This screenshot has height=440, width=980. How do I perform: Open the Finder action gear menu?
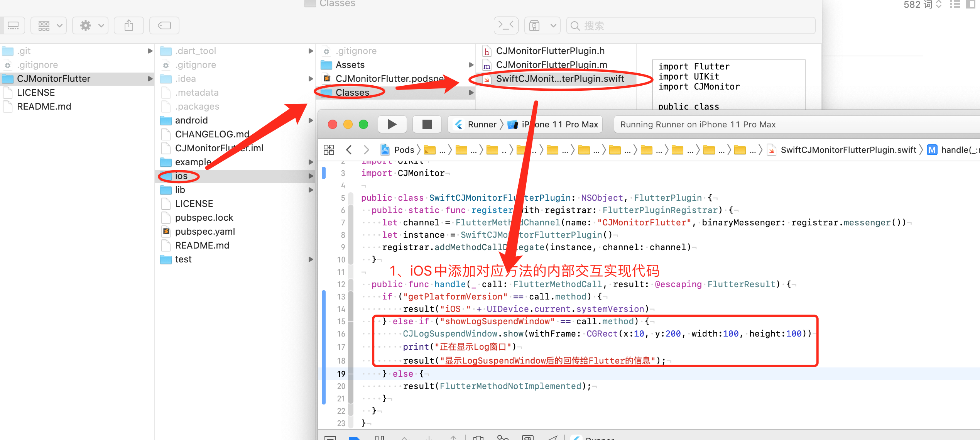(90, 25)
